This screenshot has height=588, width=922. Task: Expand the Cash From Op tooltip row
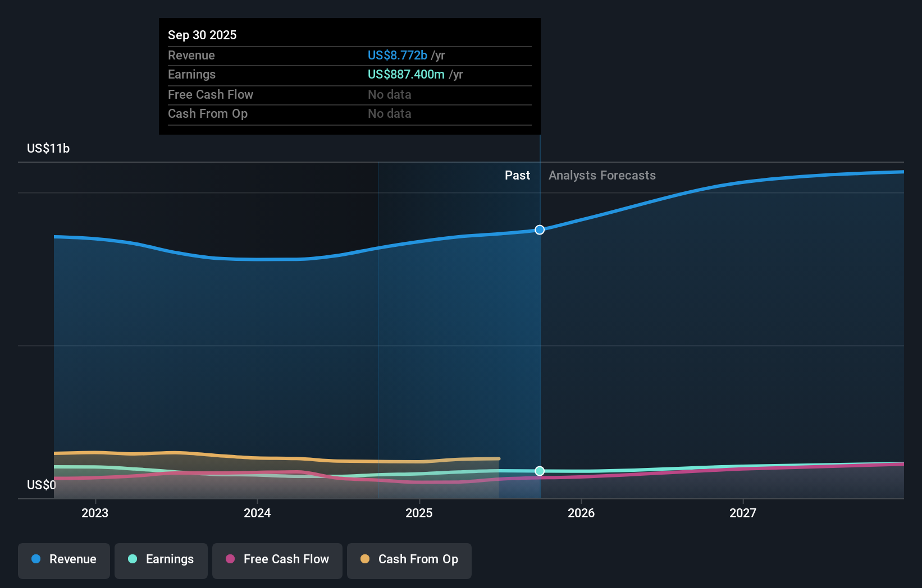pos(208,113)
